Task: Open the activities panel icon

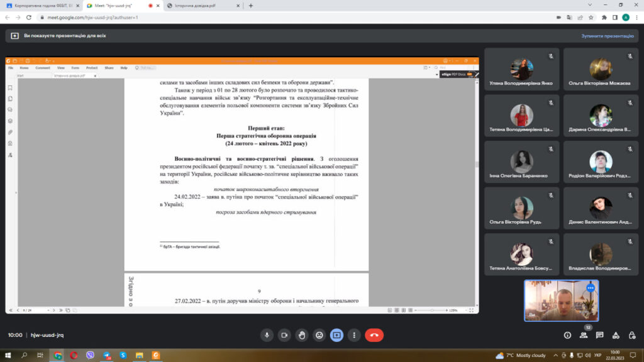Action: (616, 335)
